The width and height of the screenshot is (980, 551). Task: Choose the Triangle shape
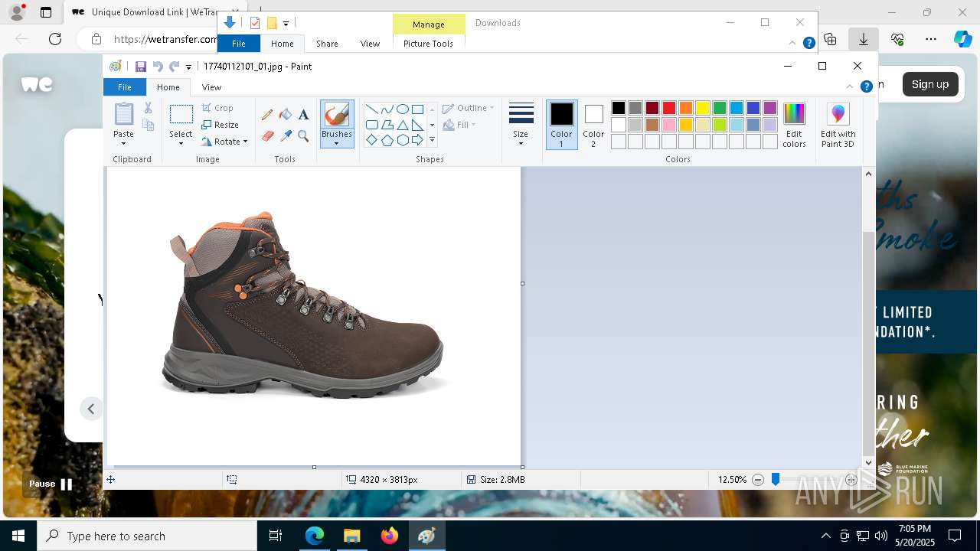pos(402,125)
